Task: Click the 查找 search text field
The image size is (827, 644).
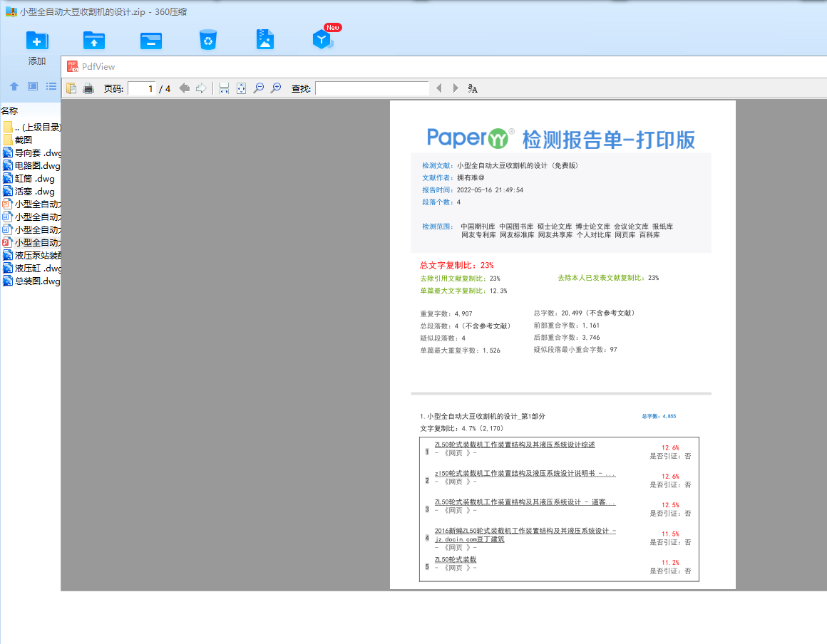Action: pyautogui.click(x=372, y=88)
